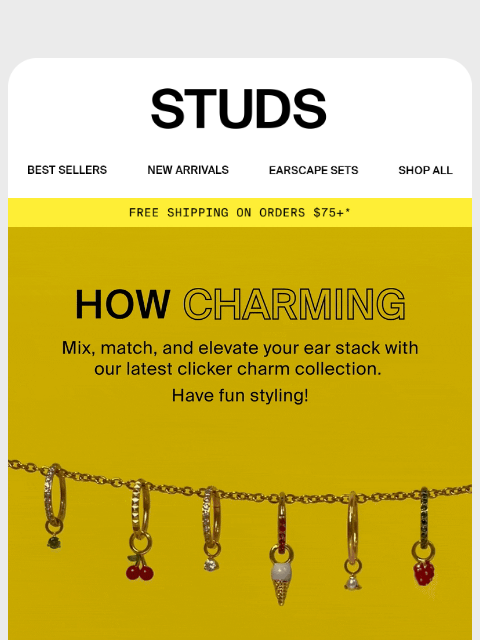480x640 pixels.
Task: Click the outlined CHARMING word
Action: click(294, 304)
